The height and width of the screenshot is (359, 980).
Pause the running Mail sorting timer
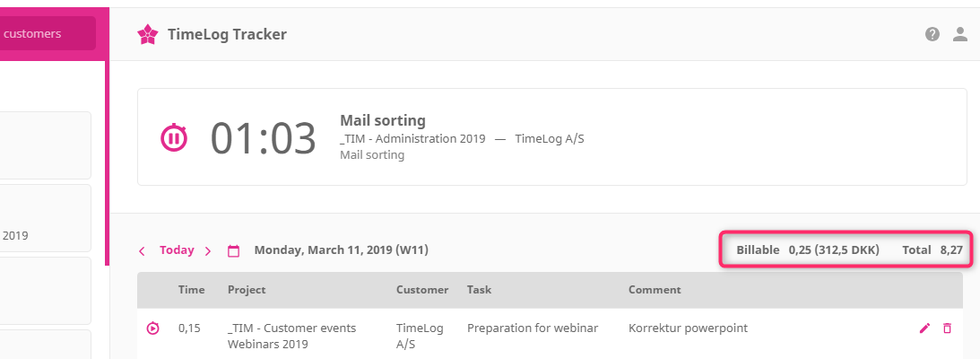[173, 138]
